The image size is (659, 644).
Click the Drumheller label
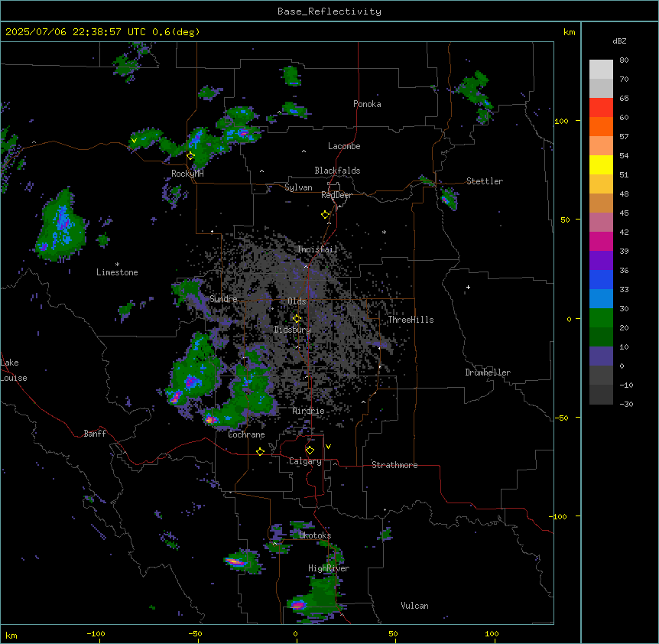[x=488, y=372]
